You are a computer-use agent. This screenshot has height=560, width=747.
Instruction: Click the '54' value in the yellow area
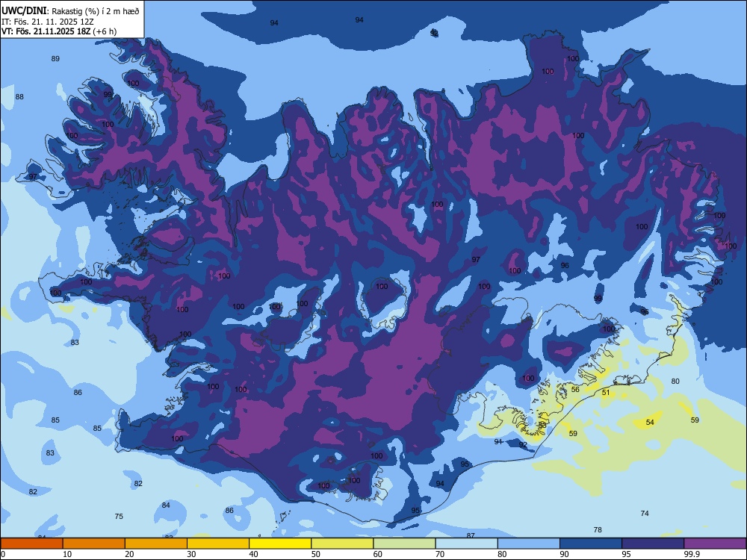(x=650, y=423)
